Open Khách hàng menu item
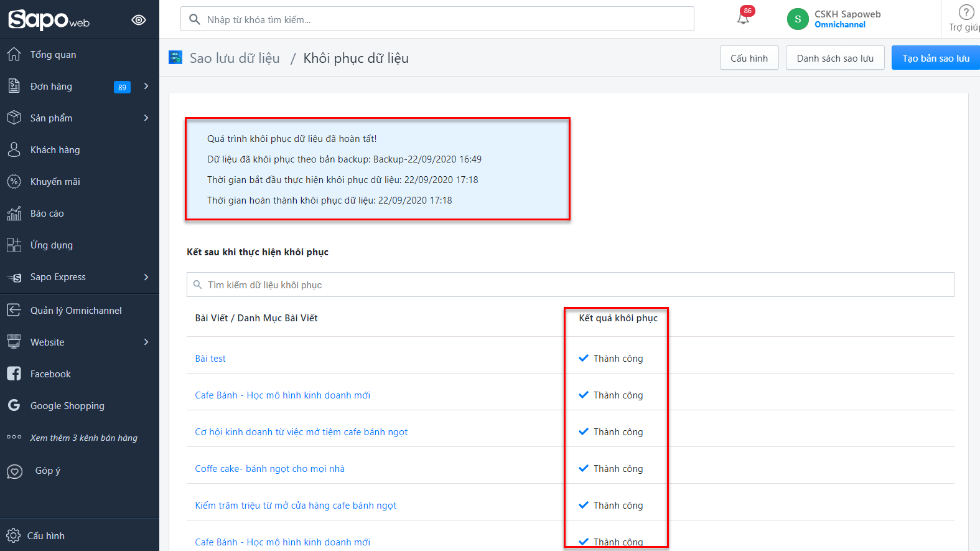The image size is (980, 551). (55, 150)
